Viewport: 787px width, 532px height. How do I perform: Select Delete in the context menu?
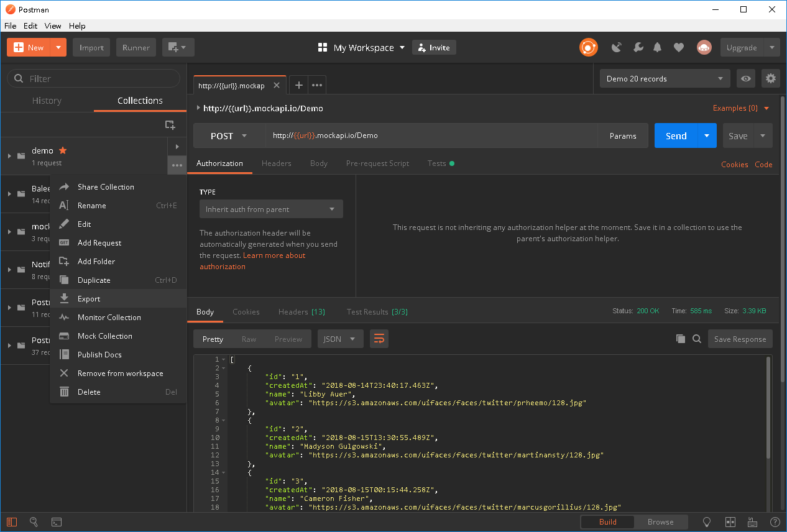click(118, 392)
